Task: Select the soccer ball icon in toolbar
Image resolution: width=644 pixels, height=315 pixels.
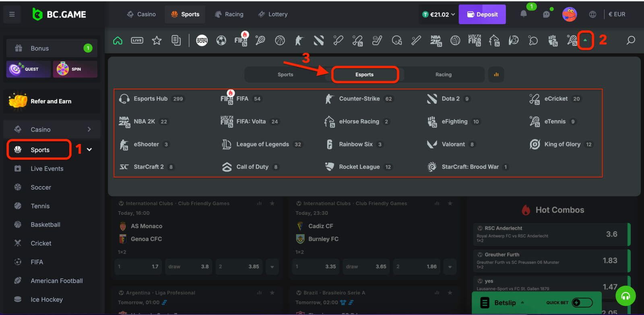Action: [221, 40]
